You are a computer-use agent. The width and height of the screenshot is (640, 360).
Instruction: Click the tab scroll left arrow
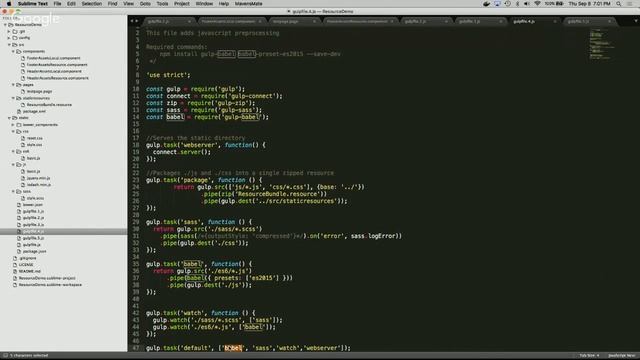tap(132, 21)
